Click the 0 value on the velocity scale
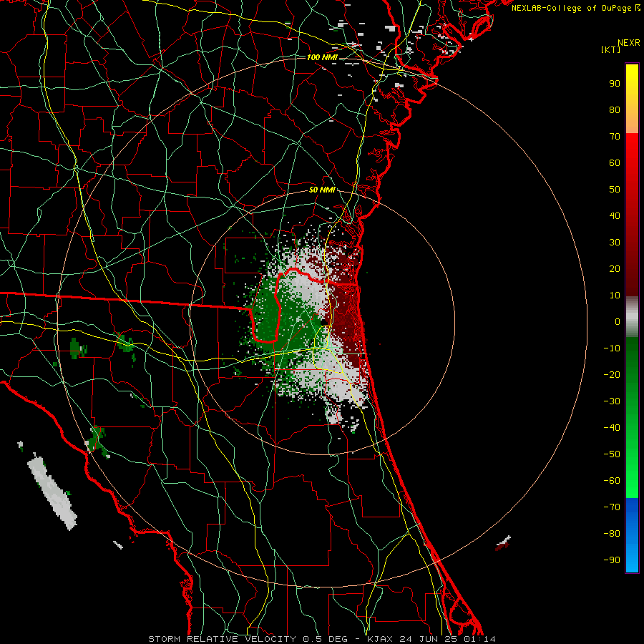 coord(618,321)
